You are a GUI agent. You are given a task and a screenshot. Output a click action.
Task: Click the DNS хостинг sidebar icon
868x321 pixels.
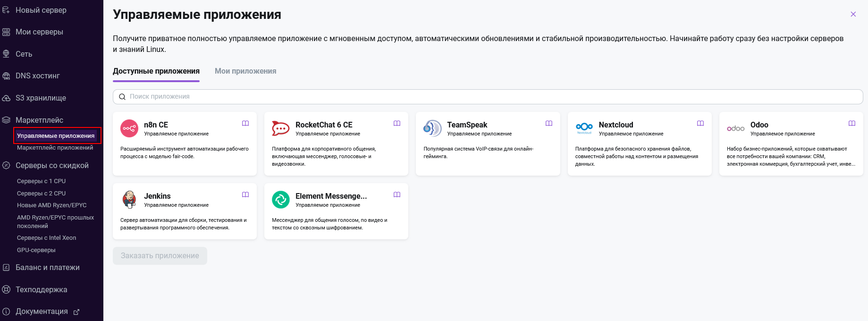6,76
